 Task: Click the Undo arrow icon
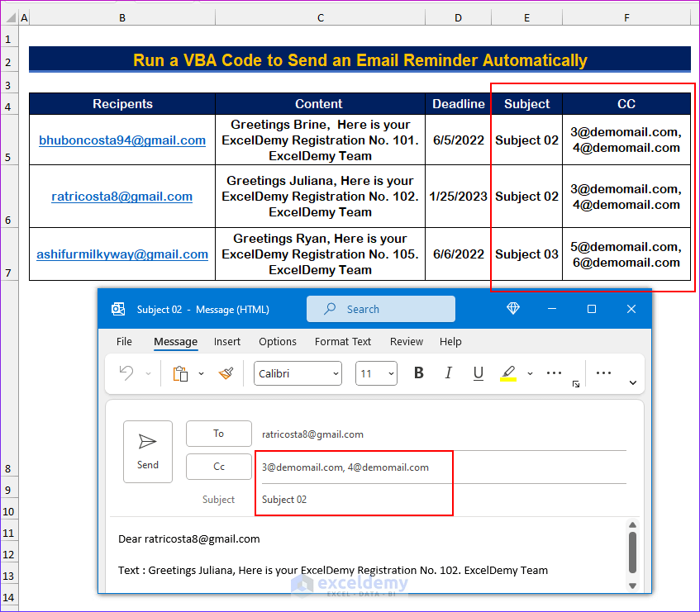point(126,373)
